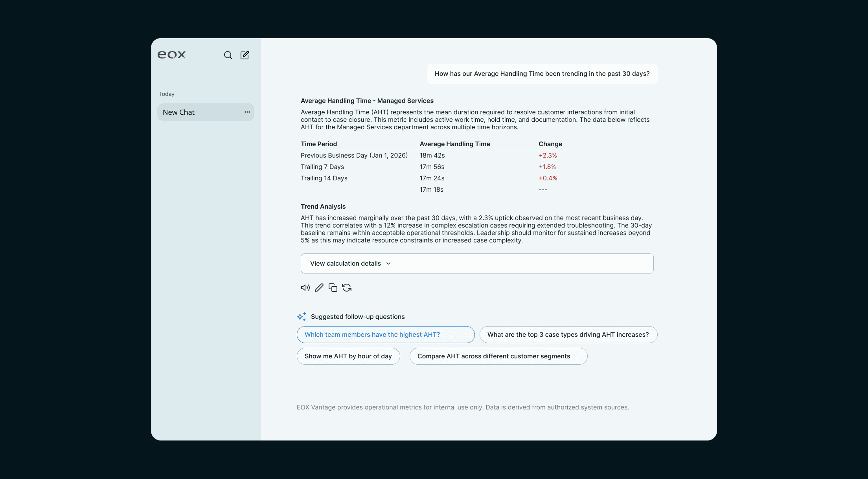Regenerate the response with refresh icon
Screen dimensions: 868x479
(x=347, y=288)
